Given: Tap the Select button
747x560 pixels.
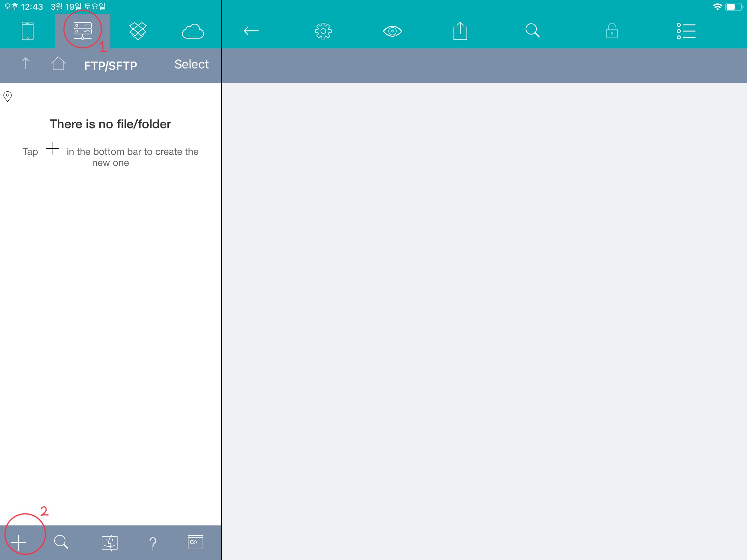Looking at the screenshot, I should (191, 64).
